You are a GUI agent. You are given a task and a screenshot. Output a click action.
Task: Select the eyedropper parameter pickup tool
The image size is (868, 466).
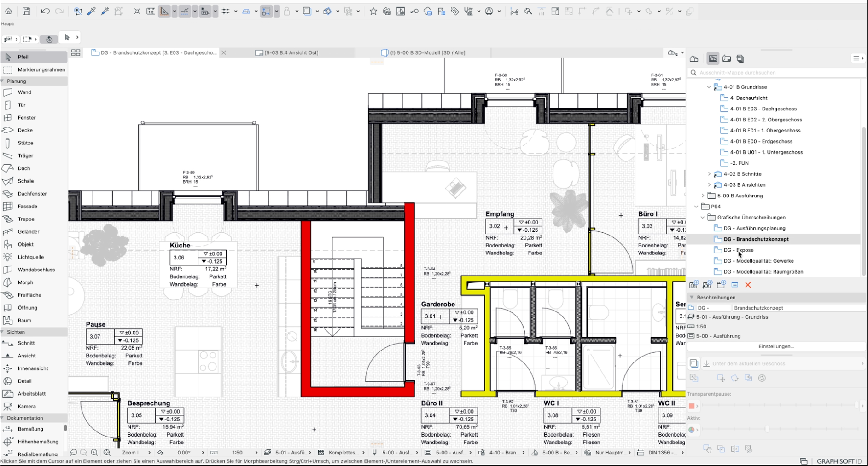click(x=91, y=11)
